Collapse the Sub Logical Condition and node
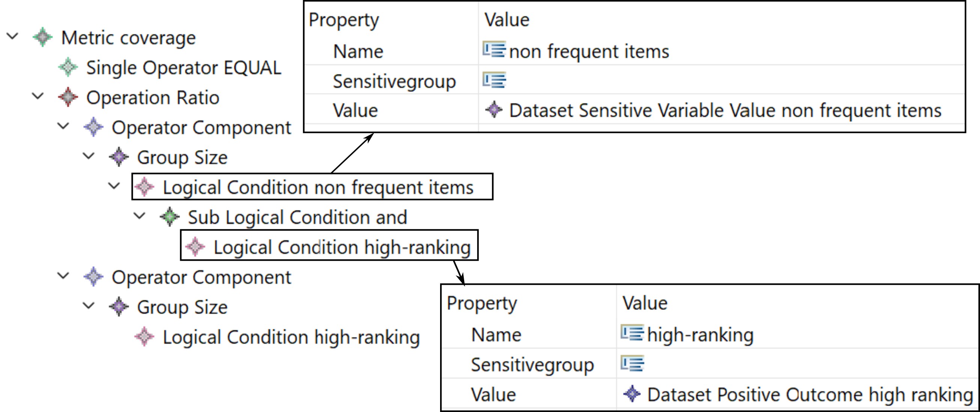 click(x=140, y=216)
